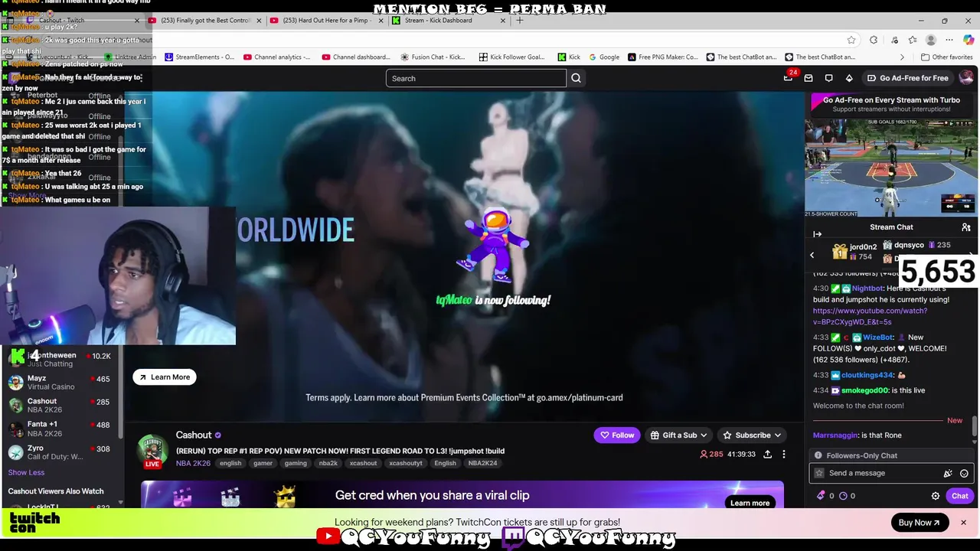
Task: Click the search magnifier button
Action: (x=576, y=78)
